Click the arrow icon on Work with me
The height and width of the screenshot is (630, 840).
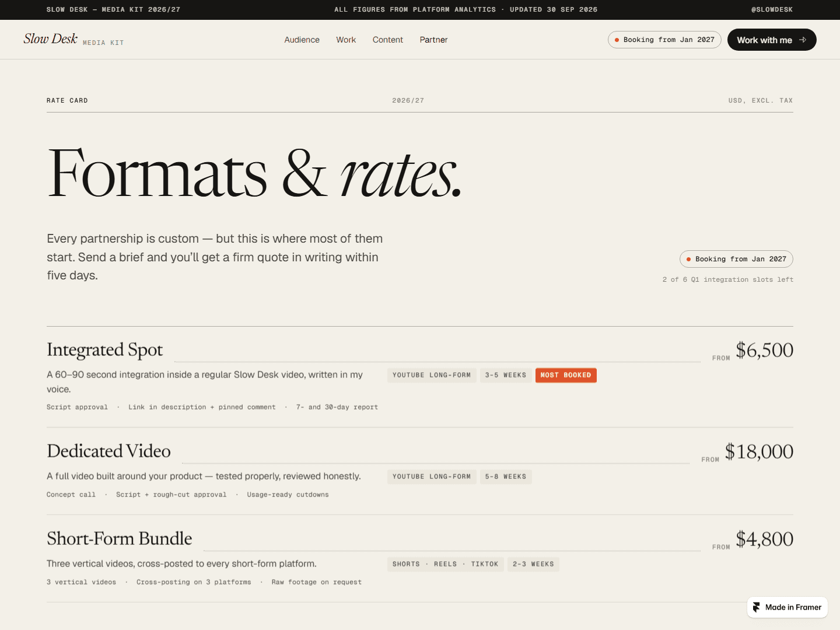pyautogui.click(x=803, y=40)
